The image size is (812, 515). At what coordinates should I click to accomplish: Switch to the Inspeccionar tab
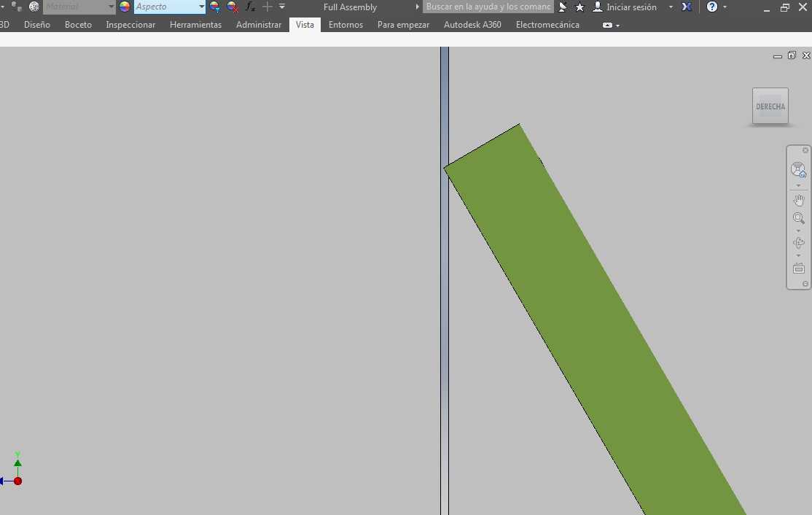click(x=130, y=24)
